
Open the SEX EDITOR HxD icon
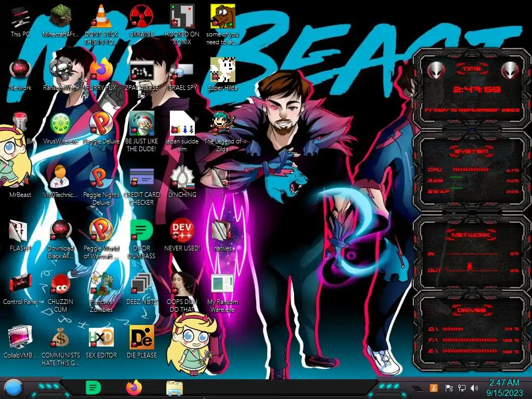(101, 337)
